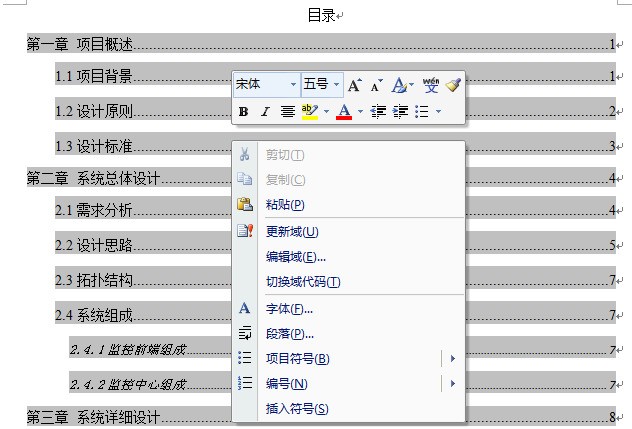Select the Format Painter brush

pyautogui.click(x=453, y=86)
